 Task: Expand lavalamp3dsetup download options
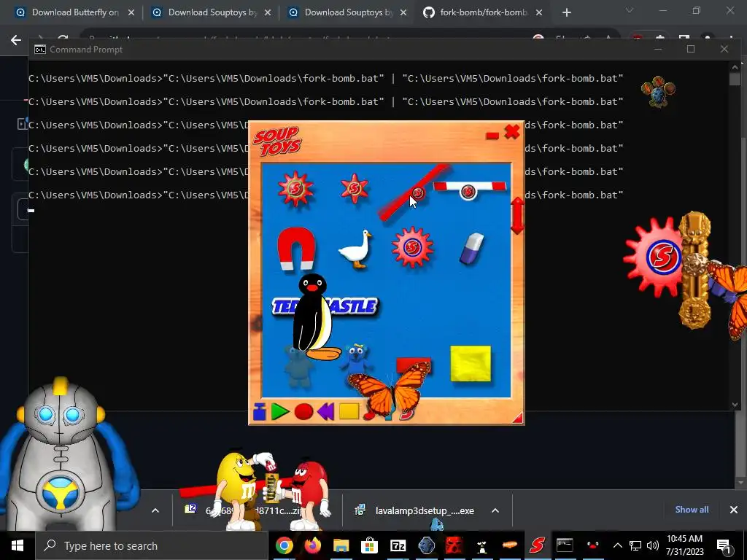495,510
